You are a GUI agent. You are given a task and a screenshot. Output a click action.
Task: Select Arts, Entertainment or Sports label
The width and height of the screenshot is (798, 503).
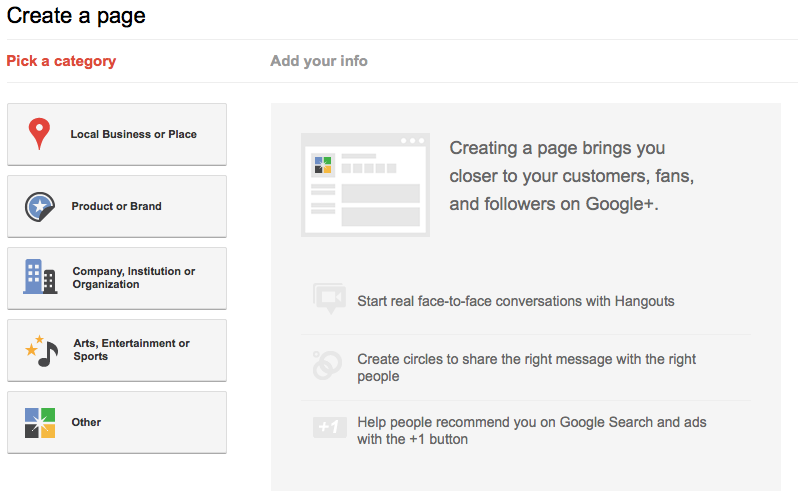(x=131, y=350)
